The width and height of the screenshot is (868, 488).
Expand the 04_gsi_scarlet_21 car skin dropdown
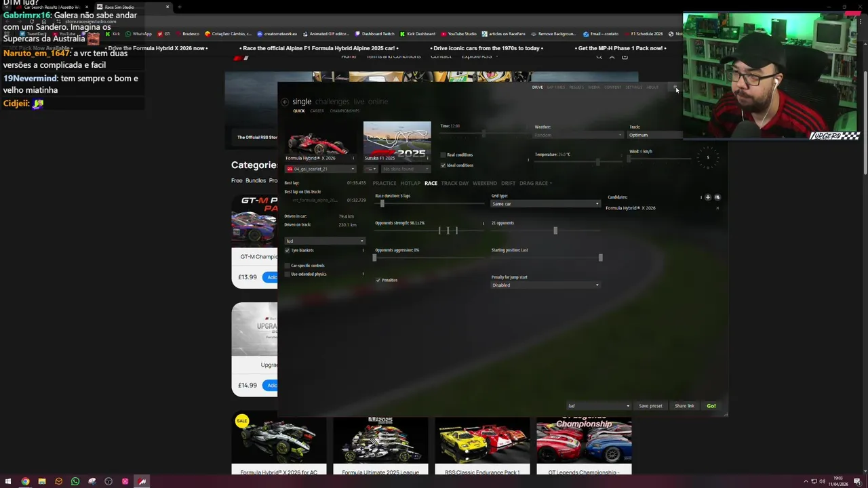[x=320, y=169]
